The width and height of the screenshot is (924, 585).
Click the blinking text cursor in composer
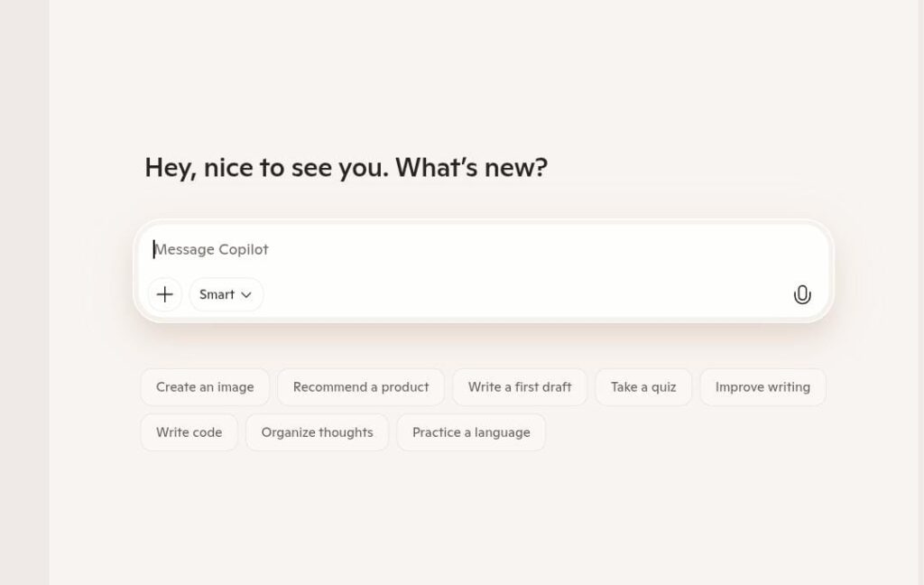pyautogui.click(x=153, y=249)
